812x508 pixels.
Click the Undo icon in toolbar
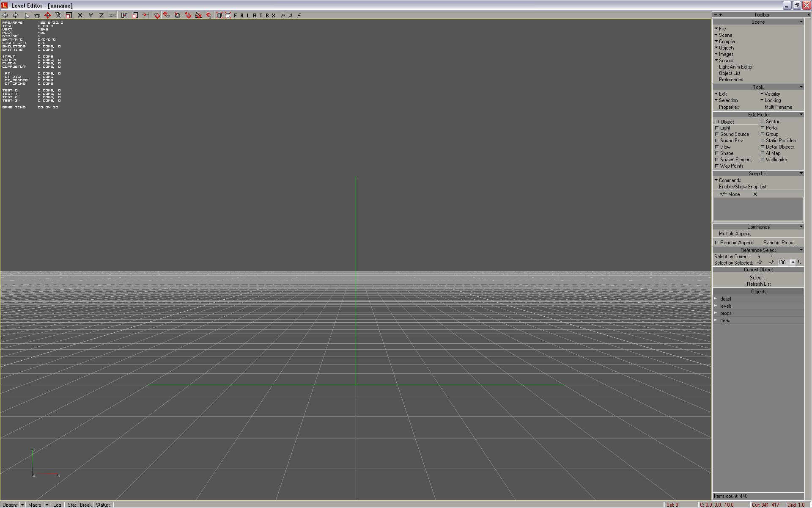(x=6, y=15)
